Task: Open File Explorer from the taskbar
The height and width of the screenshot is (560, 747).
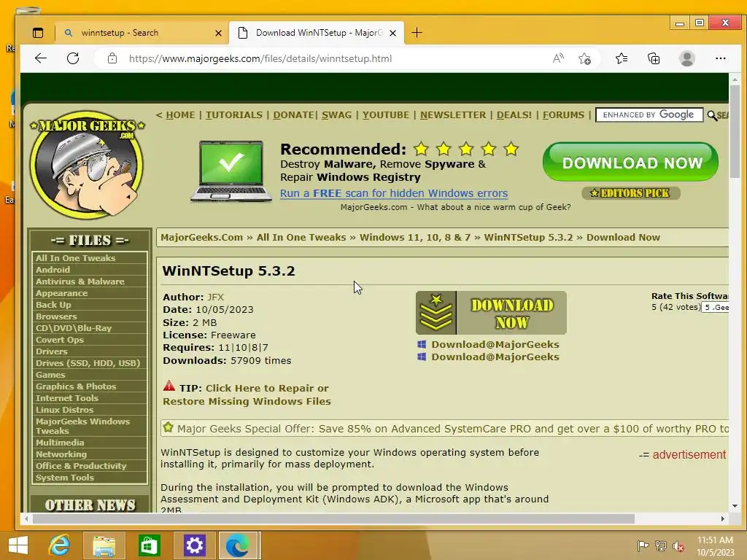Action: (104, 545)
